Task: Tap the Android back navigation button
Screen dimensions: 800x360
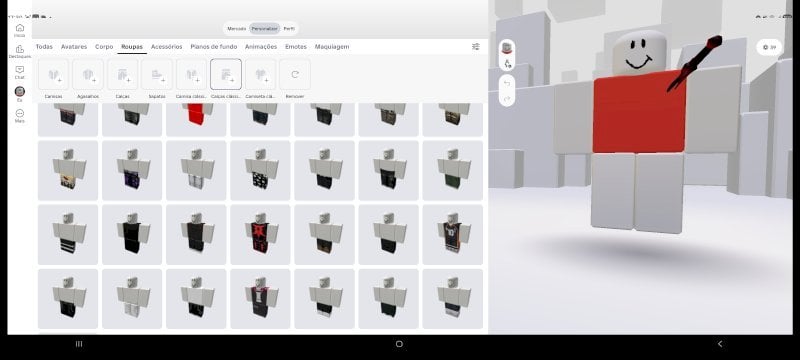Action: click(x=720, y=344)
